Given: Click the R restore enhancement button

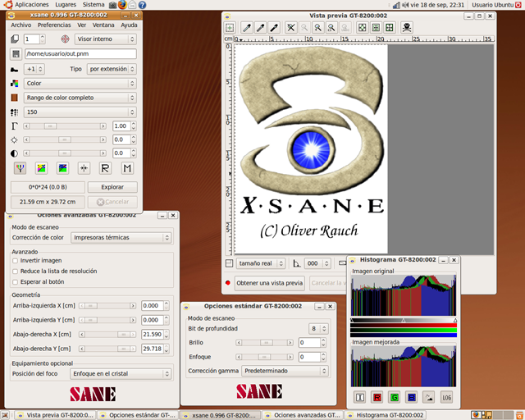Looking at the screenshot, I should 105,168.
